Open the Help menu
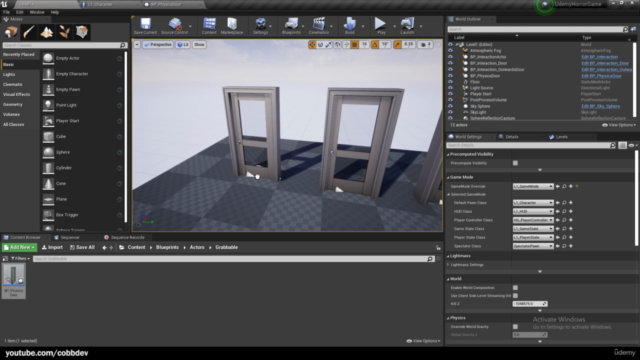 55,12
